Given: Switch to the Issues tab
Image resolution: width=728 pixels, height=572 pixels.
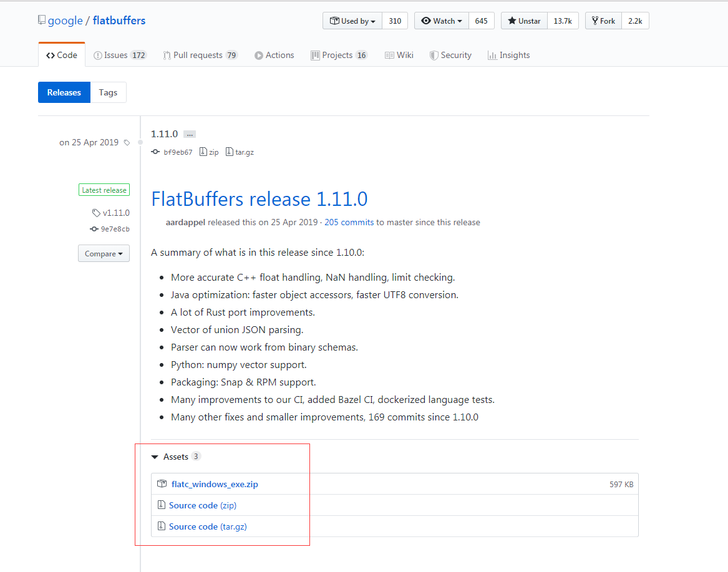Looking at the screenshot, I should [120, 54].
